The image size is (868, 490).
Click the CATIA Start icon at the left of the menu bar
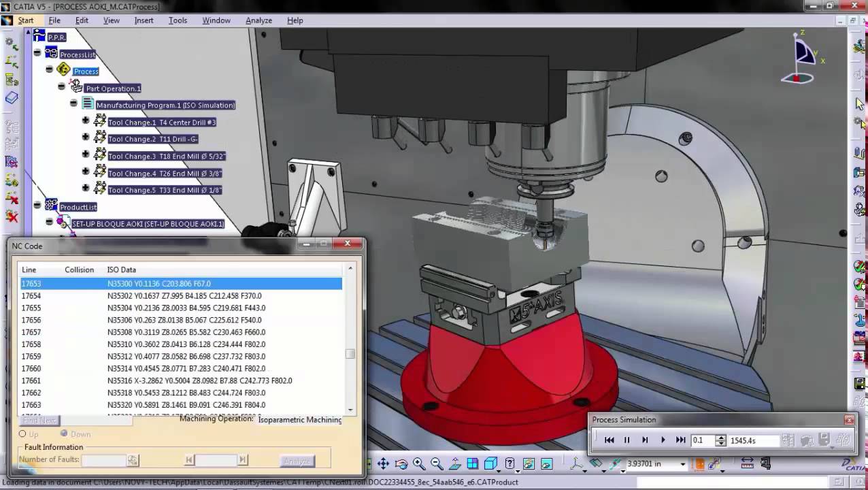(7, 20)
